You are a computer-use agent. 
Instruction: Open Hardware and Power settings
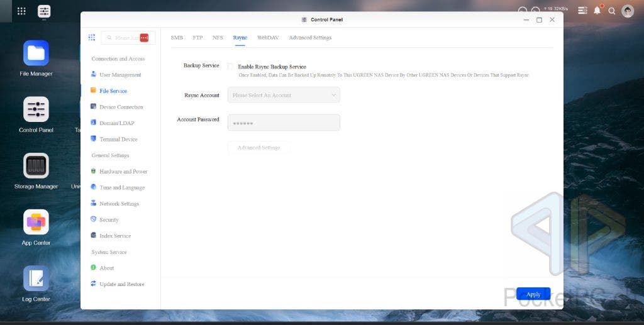(123, 171)
